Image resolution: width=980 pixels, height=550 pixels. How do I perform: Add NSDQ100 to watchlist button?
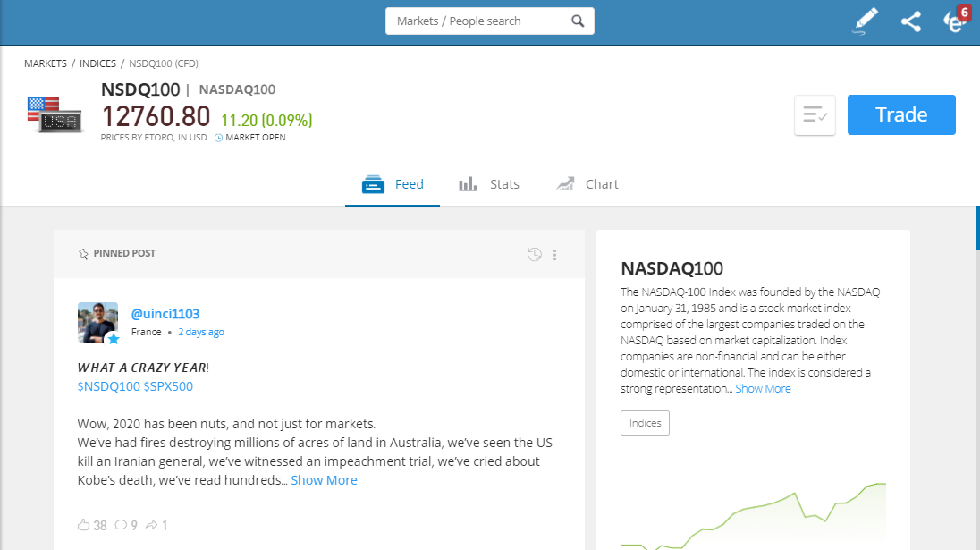[815, 115]
